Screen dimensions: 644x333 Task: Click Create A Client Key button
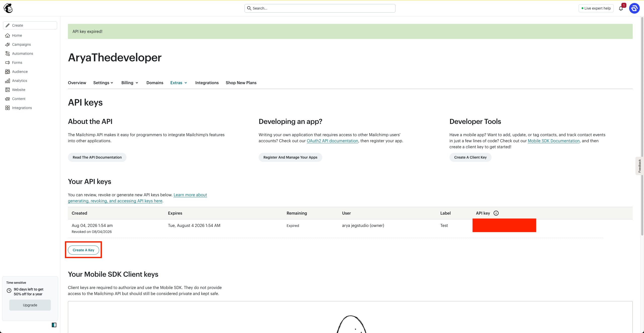pyautogui.click(x=470, y=157)
